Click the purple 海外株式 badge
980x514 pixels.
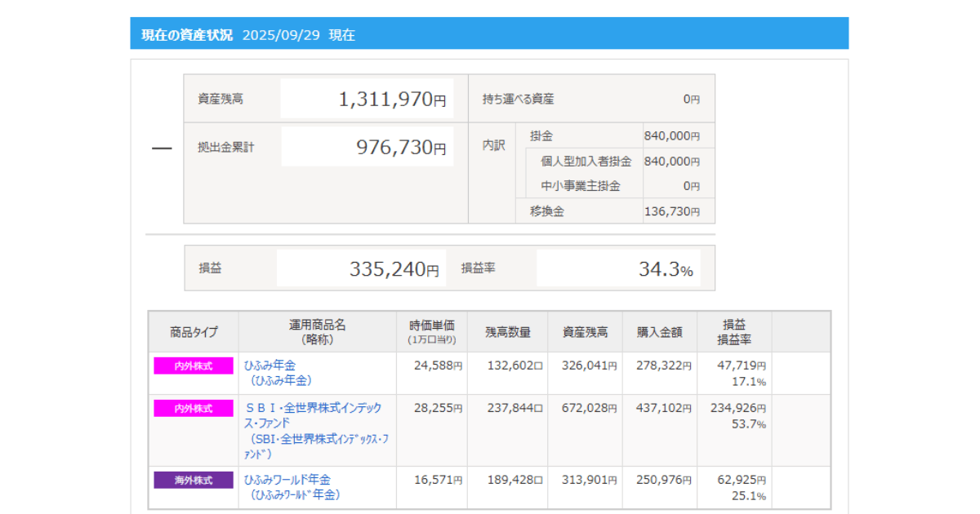[194, 481]
